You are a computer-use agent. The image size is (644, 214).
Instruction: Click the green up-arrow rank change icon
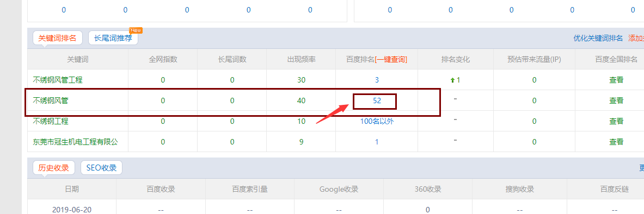(x=452, y=80)
